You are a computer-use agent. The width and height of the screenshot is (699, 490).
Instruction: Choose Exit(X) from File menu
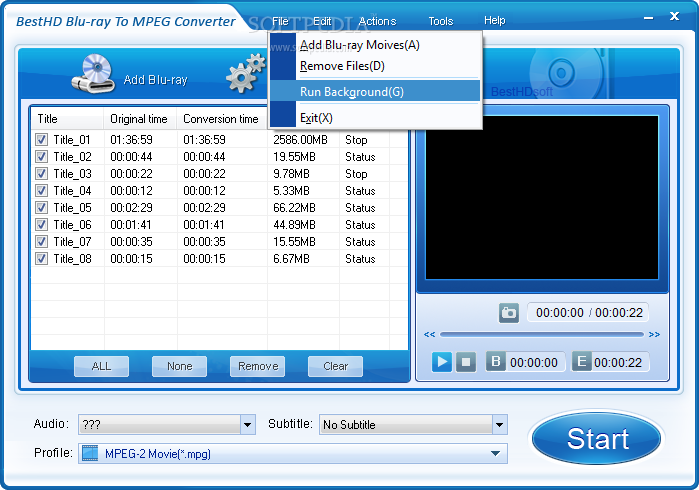[x=374, y=118]
